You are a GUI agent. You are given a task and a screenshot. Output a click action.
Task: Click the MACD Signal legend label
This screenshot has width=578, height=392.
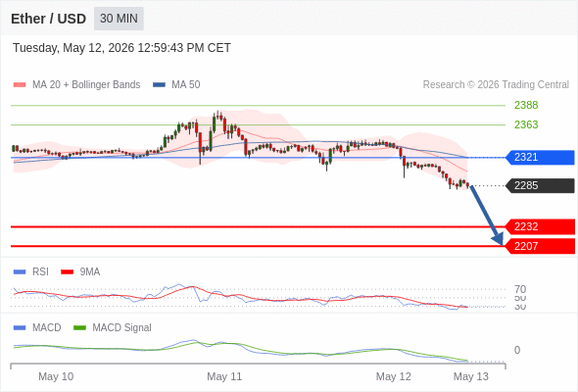[122, 328]
